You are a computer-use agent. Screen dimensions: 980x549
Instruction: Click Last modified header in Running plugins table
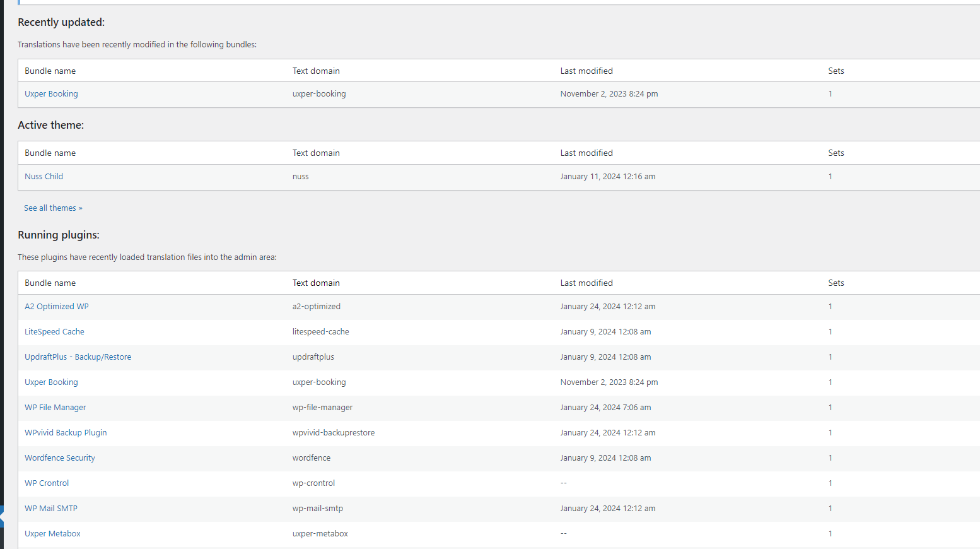coord(586,283)
